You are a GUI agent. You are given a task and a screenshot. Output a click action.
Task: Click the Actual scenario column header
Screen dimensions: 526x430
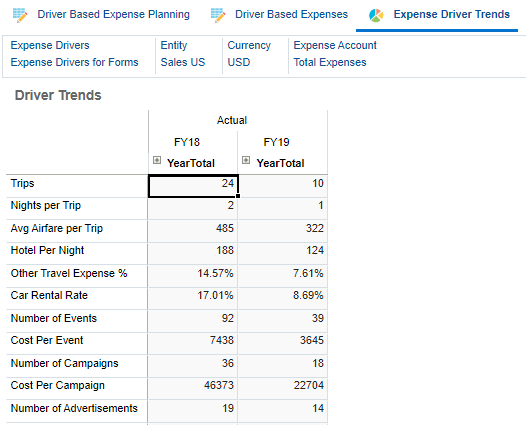232,120
